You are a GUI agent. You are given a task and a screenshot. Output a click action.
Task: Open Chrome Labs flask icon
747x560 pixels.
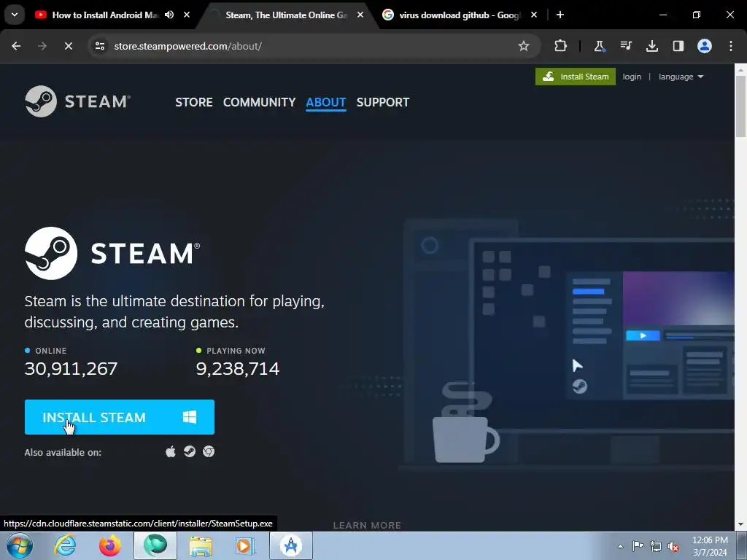click(x=600, y=46)
